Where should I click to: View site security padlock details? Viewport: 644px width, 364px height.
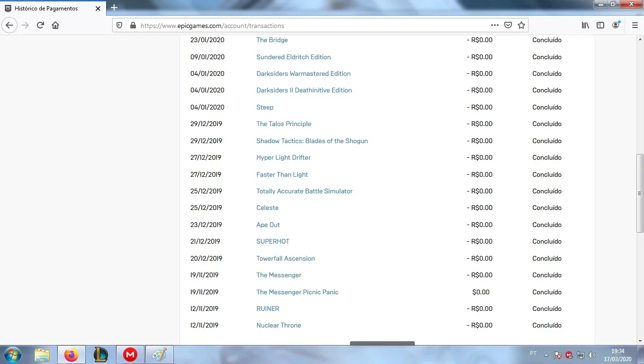[x=133, y=25]
